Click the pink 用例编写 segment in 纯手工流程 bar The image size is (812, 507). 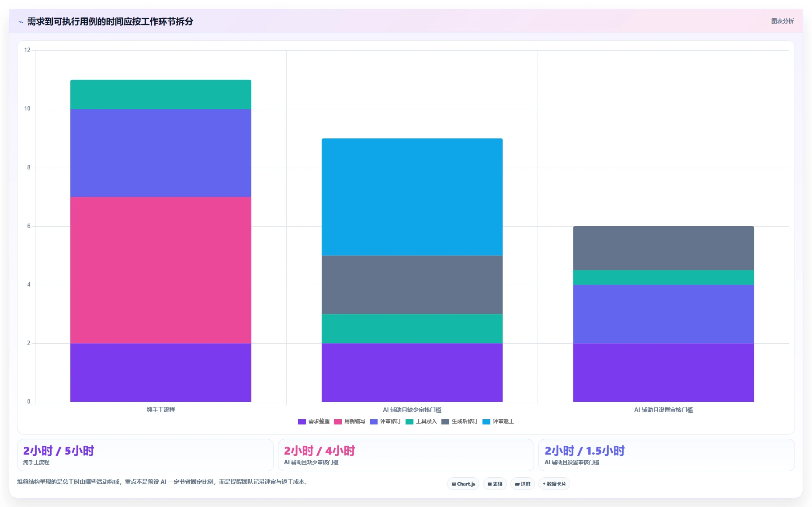161,270
